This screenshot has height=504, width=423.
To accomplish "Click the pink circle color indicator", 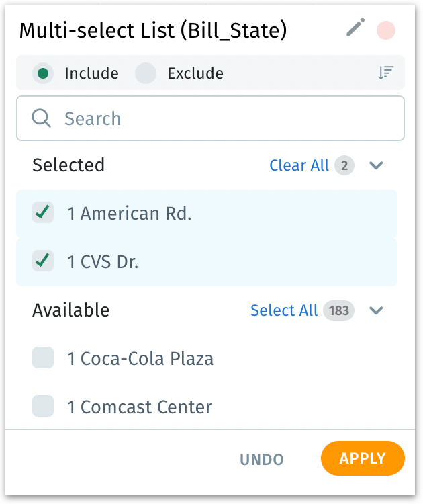I will [x=386, y=30].
